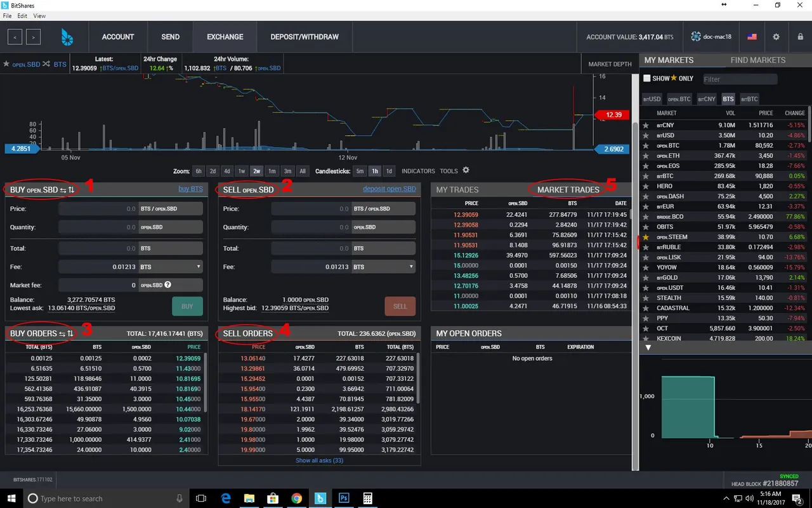The height and width of the screenshot is (508, 812).
Task: Open the INDICATORS menu
Action: (x=418, y=171)
